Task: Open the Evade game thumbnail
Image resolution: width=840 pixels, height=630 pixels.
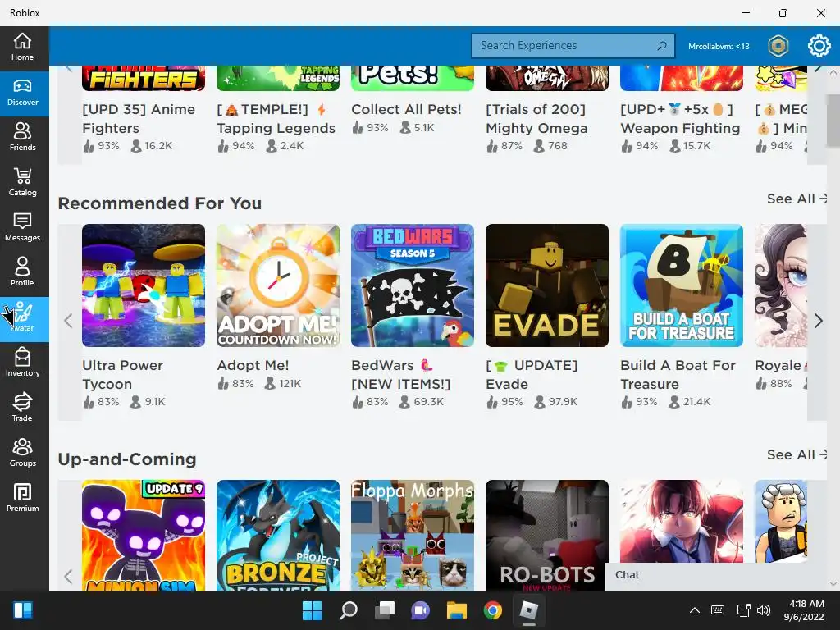Action: tap(547, 285)
